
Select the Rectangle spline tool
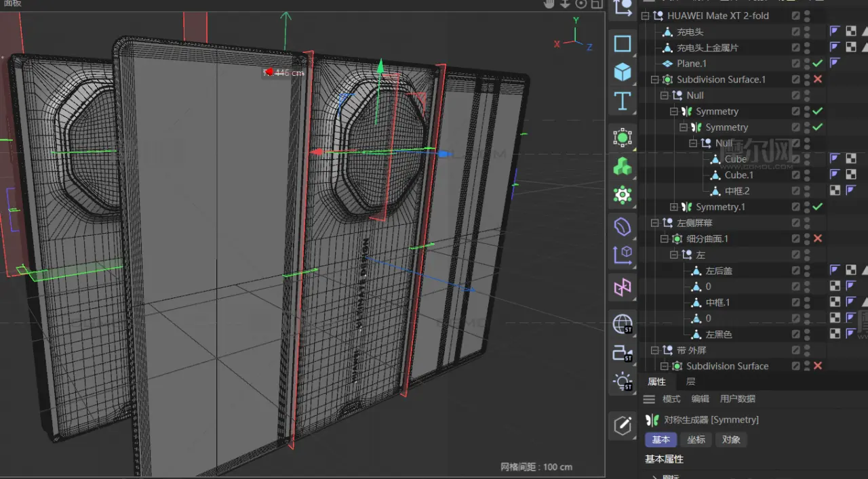[623, 45]
